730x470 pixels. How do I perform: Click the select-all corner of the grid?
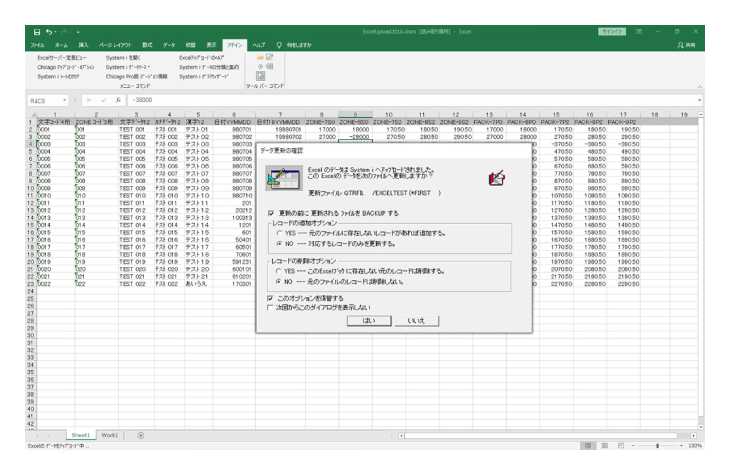[x=32, y=114]
